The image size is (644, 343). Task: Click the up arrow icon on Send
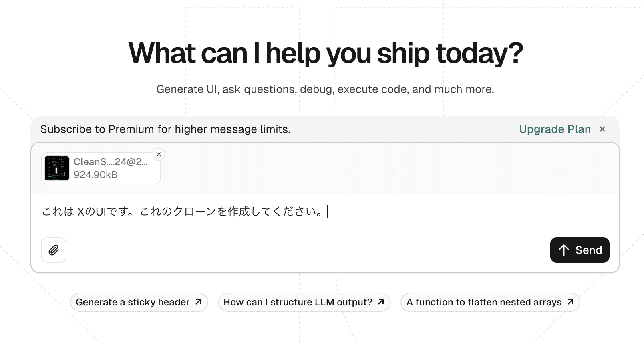[x=564, y=250]
